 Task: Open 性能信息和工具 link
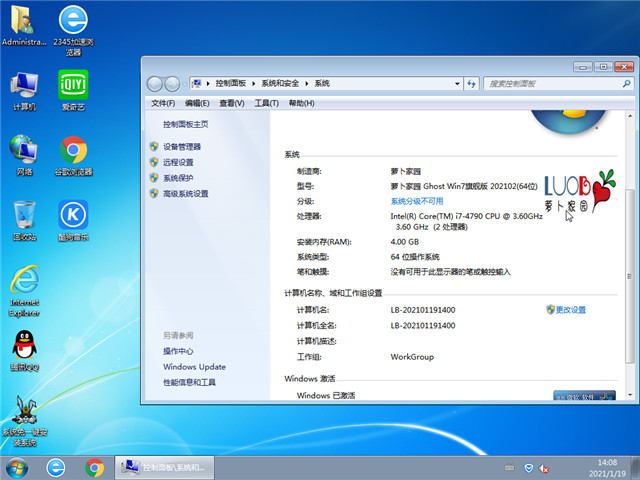click(x=189, y=382)
